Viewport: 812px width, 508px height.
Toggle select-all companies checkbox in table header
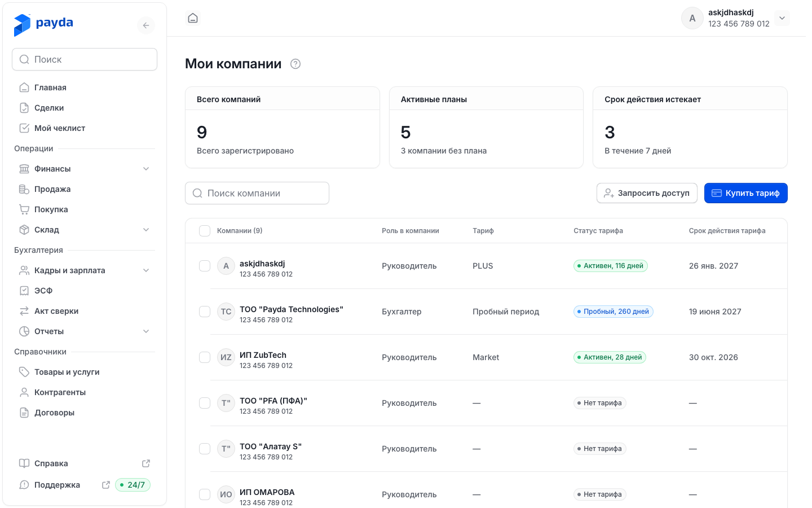(x=205, y=231)
